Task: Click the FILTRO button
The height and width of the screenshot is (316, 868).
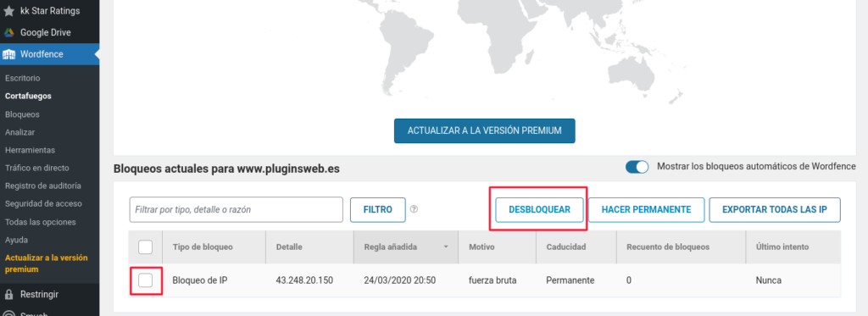Action: (377, 210)
